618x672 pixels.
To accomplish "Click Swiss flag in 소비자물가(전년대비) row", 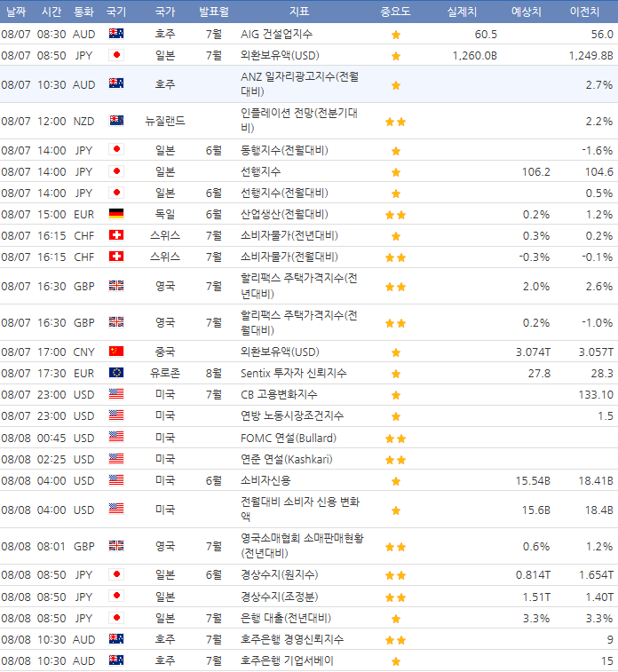I will [x=116, y=235].
